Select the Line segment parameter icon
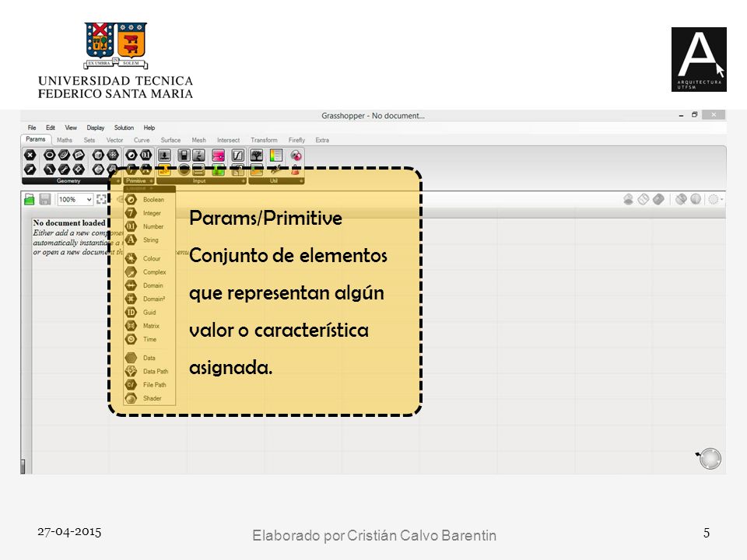Screen dimensions: 747x560 pyautogui.click(x=64, y=170)
